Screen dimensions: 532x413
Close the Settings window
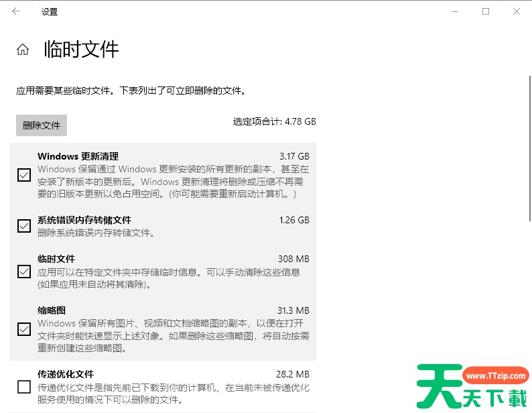point(517,11)
